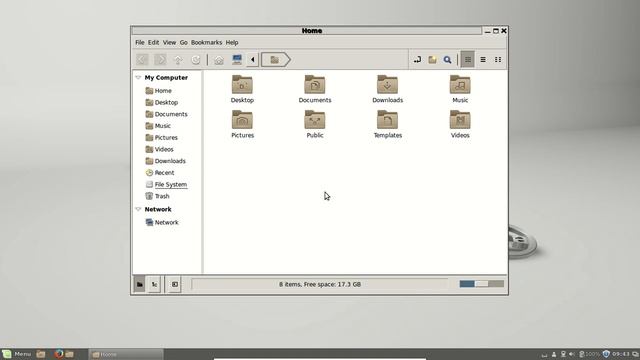Image resolution: width=640 pixels, height=360 pixels.
Task: Open search with the magnifier icon
Action: coord(447,60)
